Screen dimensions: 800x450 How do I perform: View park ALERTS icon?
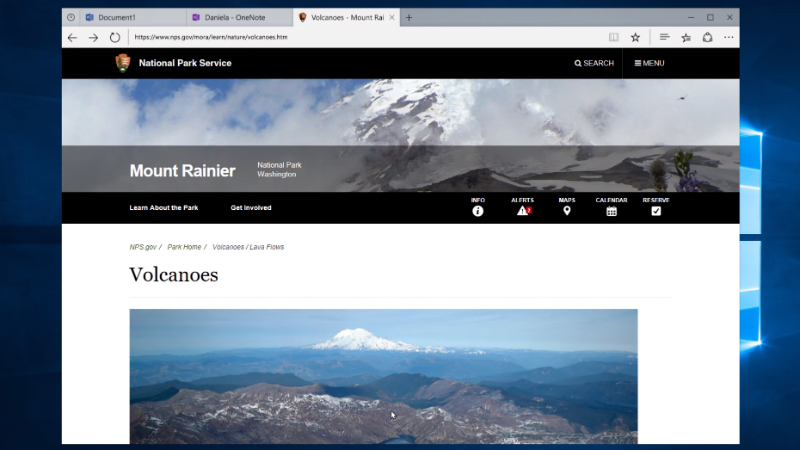pyautogui.click(x=523, y=208)
